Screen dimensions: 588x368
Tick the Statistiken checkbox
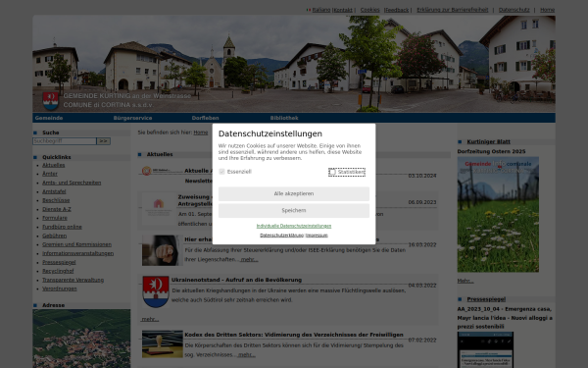pos(332,172)
